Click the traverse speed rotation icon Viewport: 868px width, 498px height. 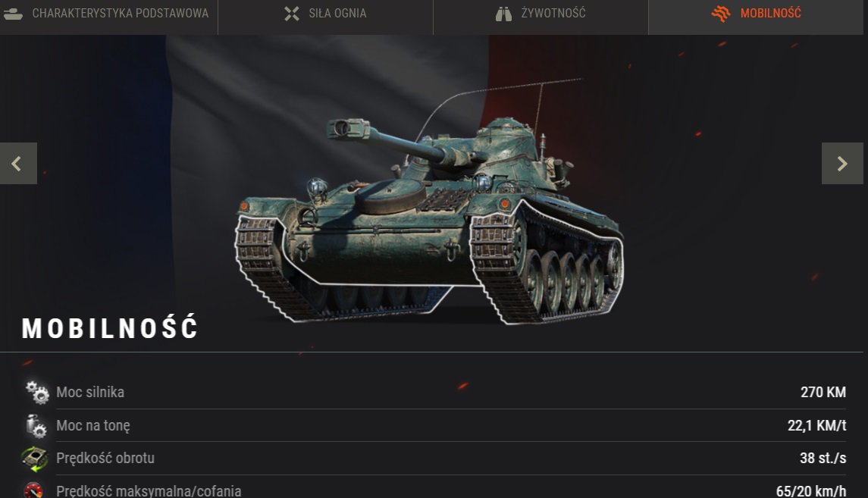point(34,459)
